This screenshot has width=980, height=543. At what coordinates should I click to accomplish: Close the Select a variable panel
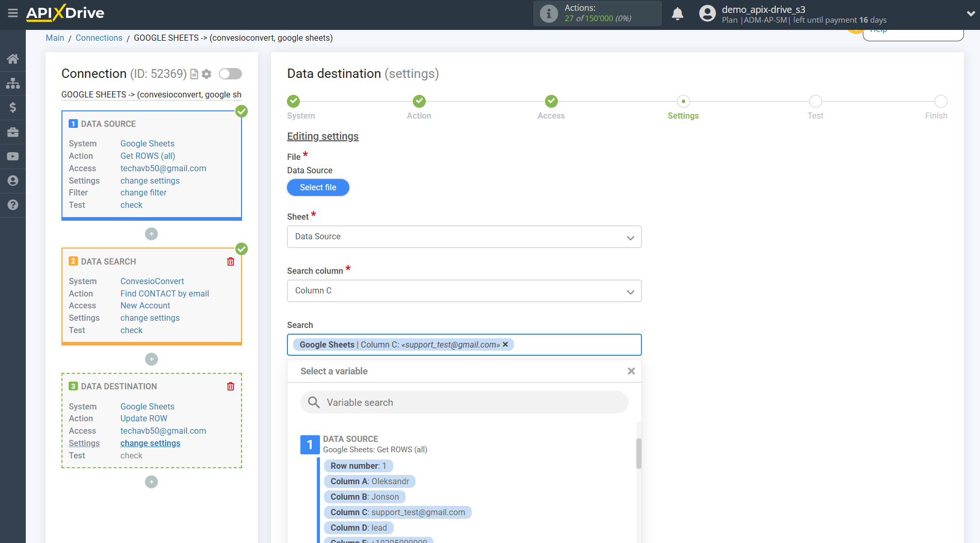click(x=631, y=371)
